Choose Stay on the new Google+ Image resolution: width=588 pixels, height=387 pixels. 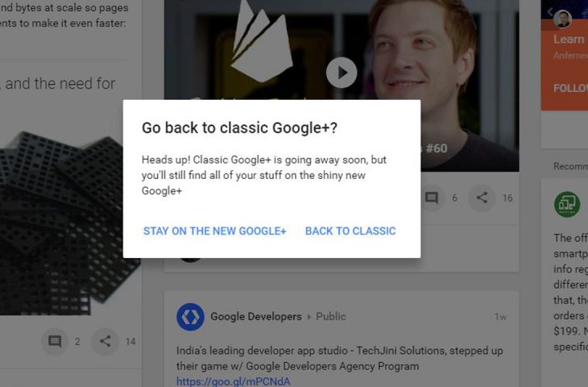(214, 231)
